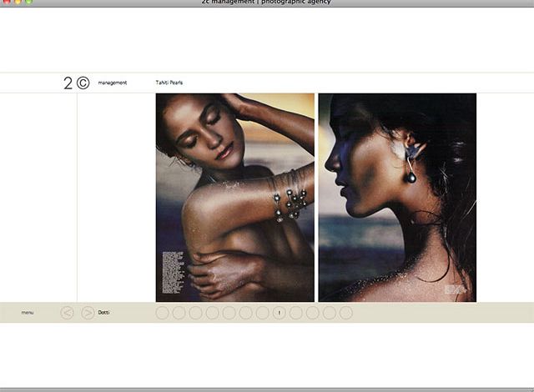The height and width of the screenshot is (392, 534).
Task: Click the Tahiti Pearls title
Action: 169,83
